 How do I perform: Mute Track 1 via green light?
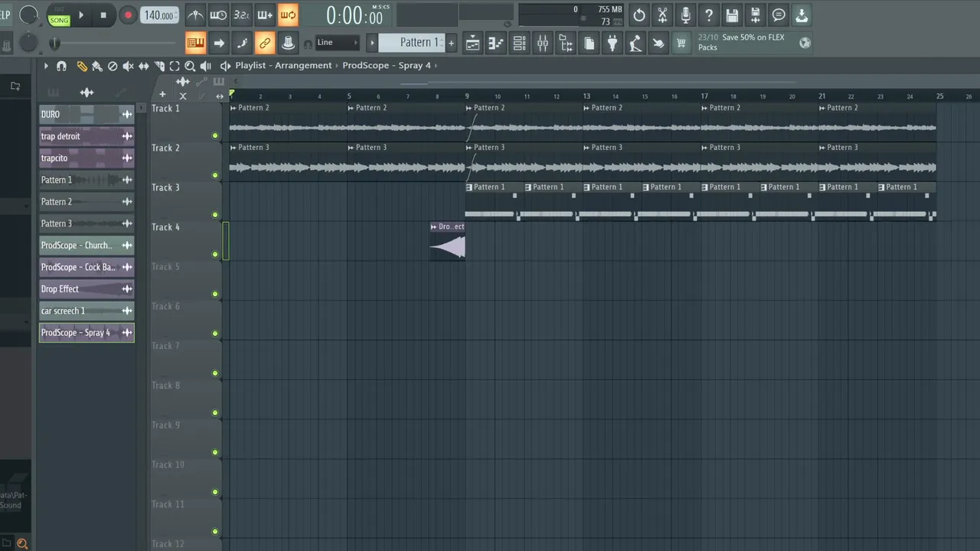[215, 135]
